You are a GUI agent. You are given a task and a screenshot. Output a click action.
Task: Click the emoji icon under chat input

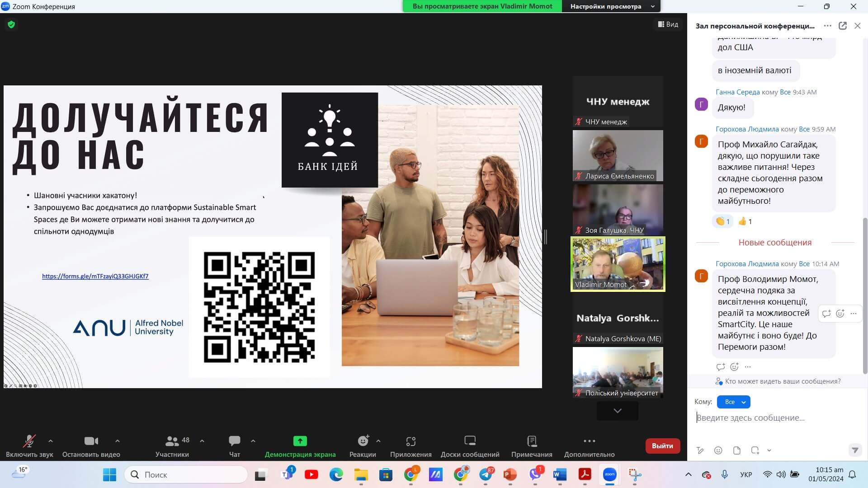(718, 450)
